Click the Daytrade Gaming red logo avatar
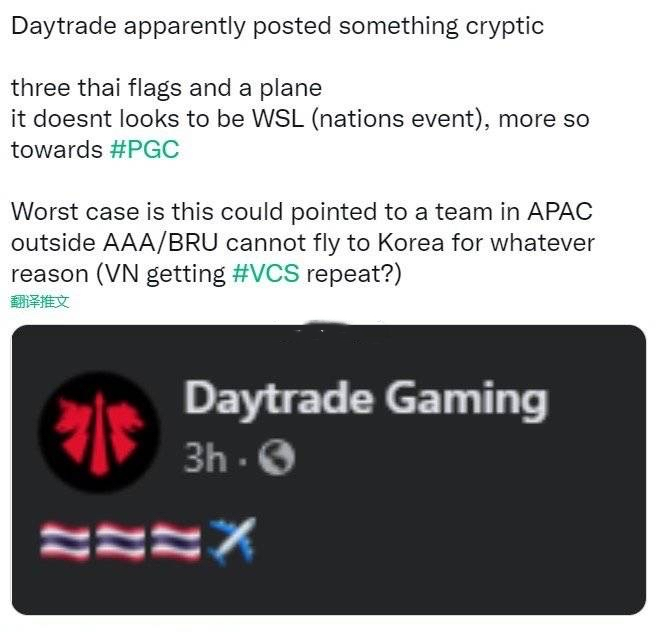663x632 pixels. click(x=99, y=432)
